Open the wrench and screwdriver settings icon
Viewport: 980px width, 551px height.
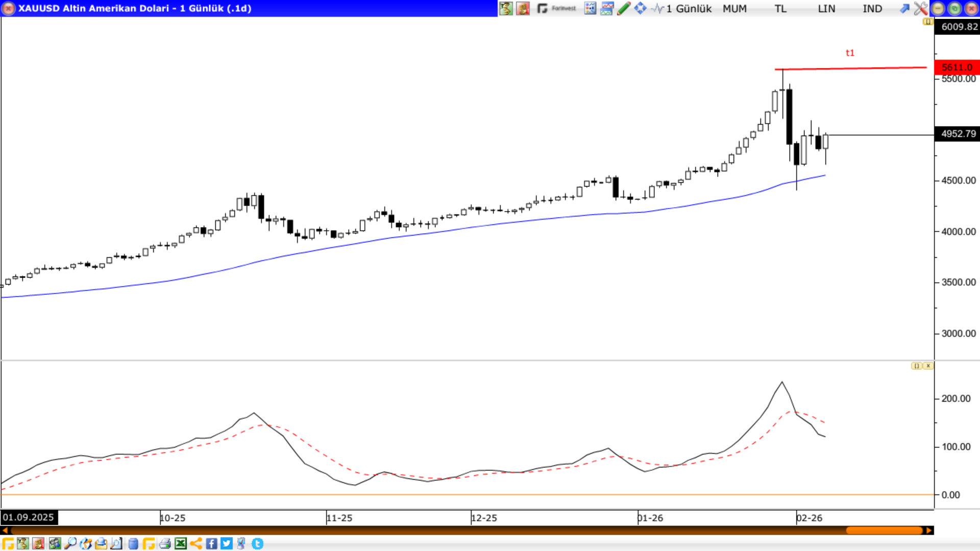pyautogui.click(x=921, y=8)
